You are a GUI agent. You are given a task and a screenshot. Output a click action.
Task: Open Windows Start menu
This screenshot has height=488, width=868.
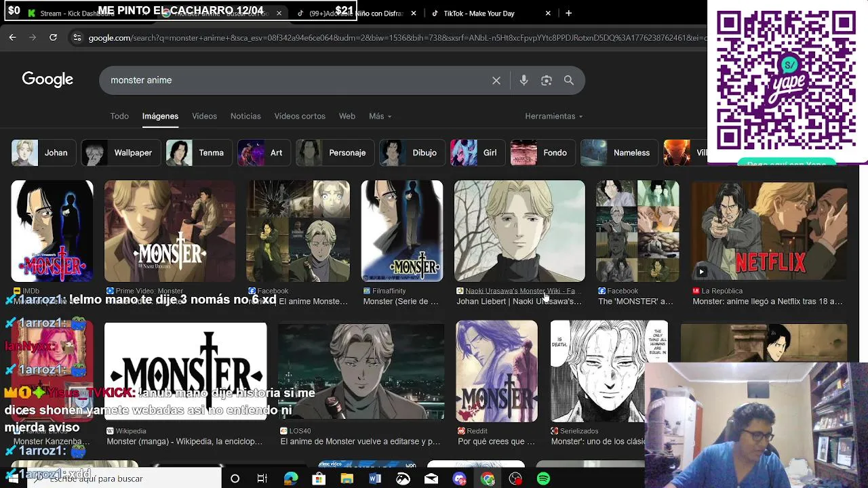click(x=12, y=479)
